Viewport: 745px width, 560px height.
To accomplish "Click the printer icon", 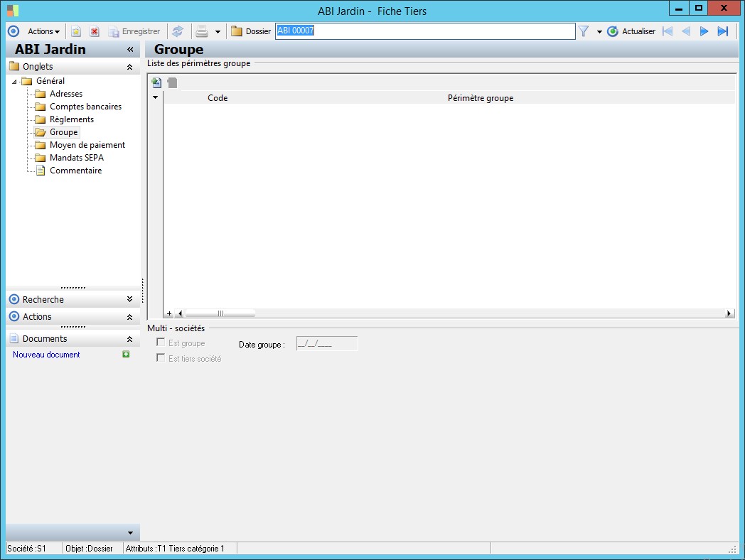I will 202,31.
